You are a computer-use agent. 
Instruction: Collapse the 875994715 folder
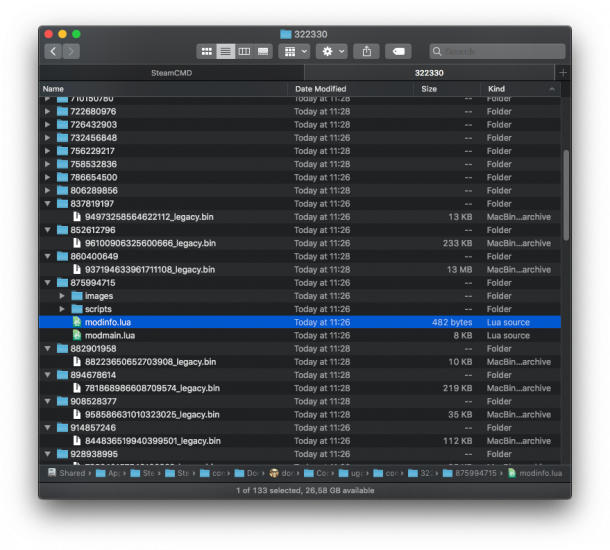48,283
